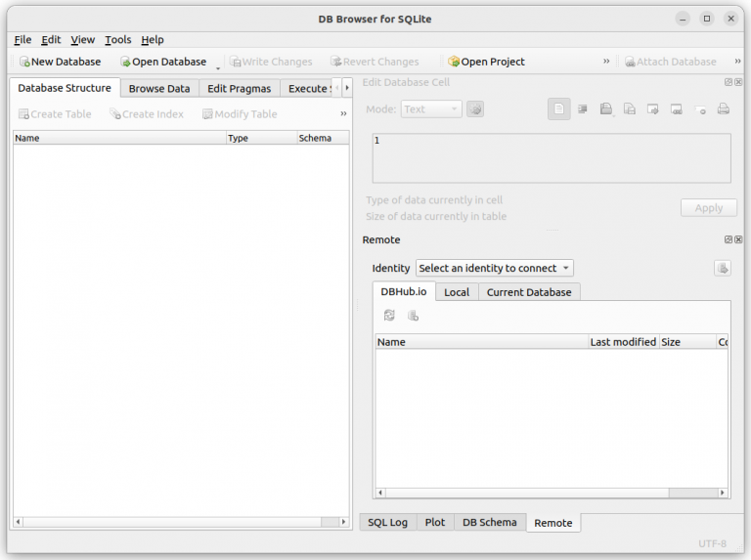Screen dimensions: 751x560
Task: Switch to the Remote bottom tab
Action: click(553, 523)
